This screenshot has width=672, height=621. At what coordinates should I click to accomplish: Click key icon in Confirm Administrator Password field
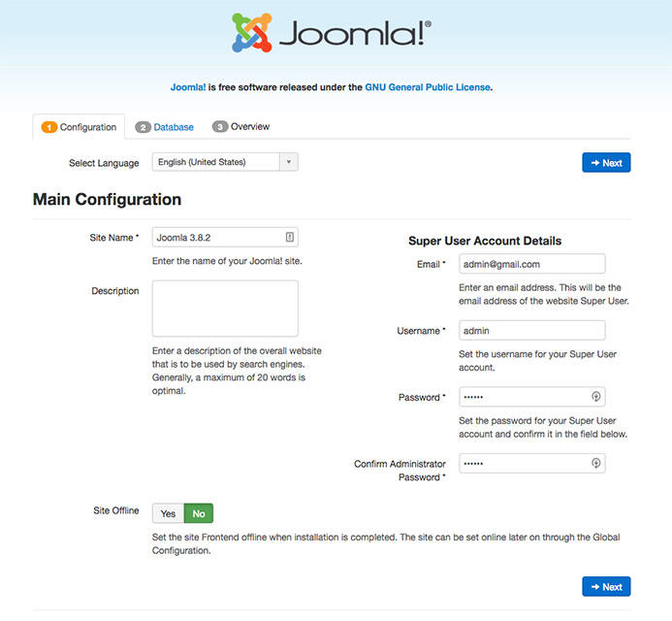coord(596,464)
